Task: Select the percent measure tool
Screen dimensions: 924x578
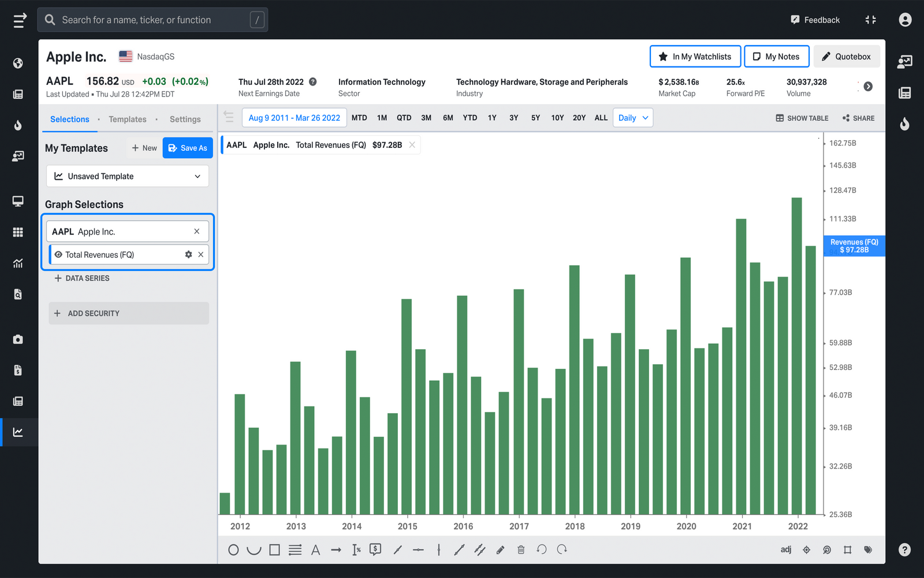Action: 356,550
